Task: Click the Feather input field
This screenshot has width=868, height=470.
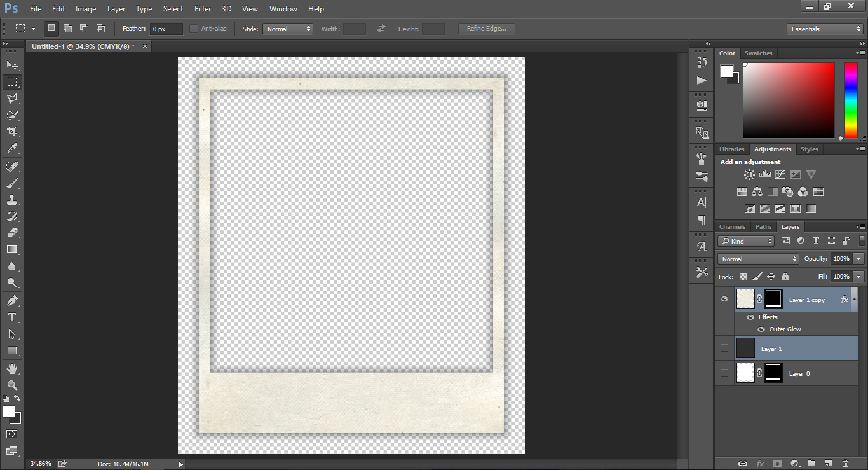Action: click(x=166, y=29)
